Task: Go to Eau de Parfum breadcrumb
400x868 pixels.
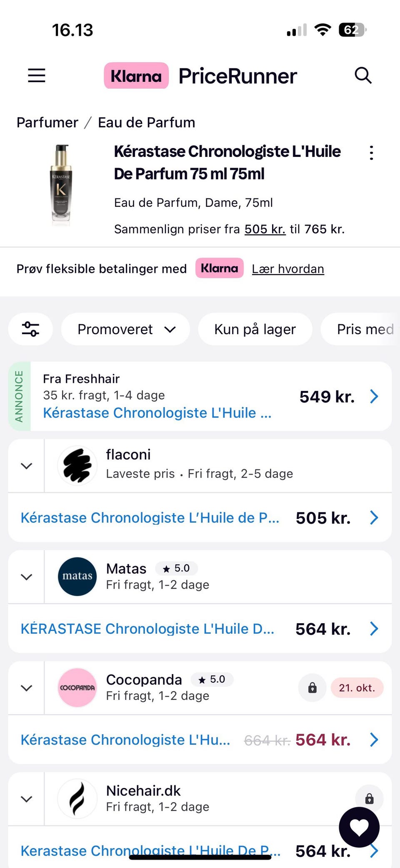Action: (146, 123)
